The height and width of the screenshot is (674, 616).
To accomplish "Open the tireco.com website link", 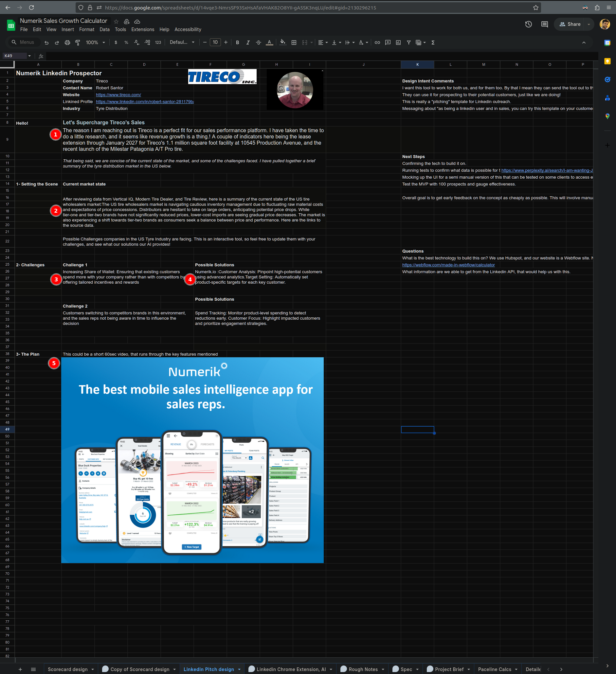I will pyautogui.click(x=118, y=95).
